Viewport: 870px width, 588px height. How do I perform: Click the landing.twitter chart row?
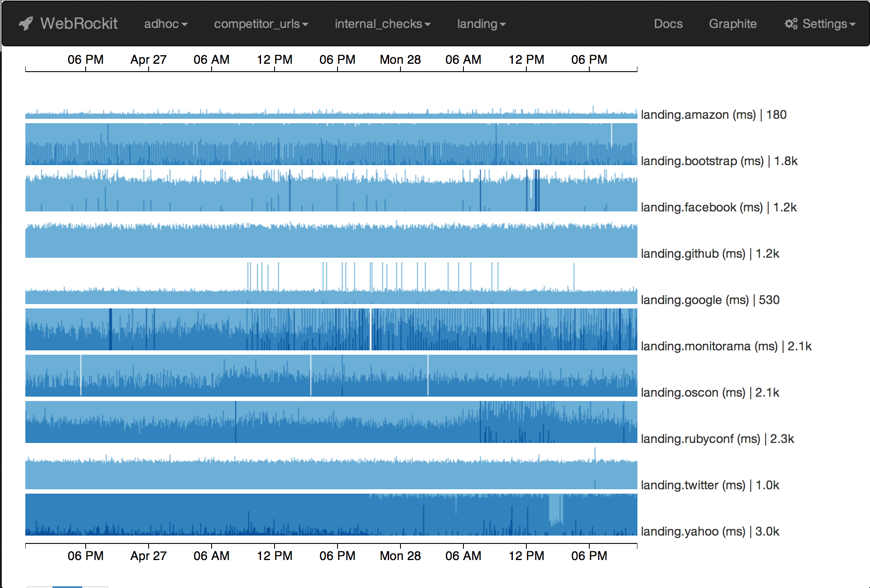[x=331, y=468]
